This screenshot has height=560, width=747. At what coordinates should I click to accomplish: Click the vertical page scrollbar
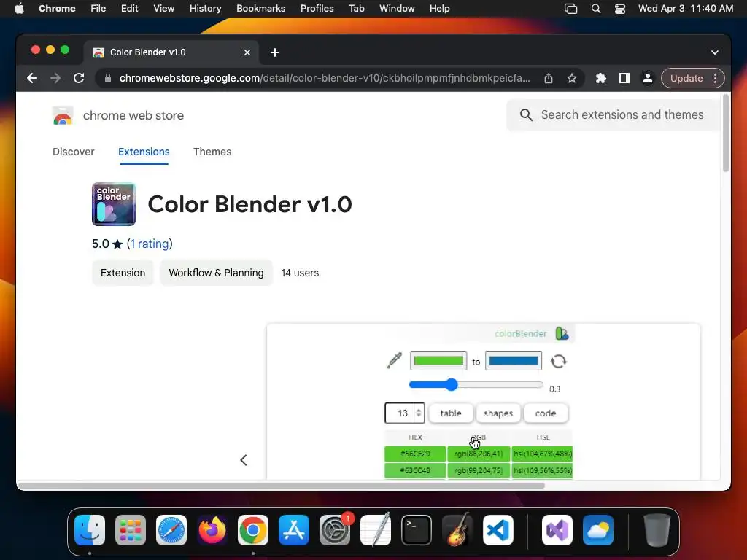coord(726,133)
